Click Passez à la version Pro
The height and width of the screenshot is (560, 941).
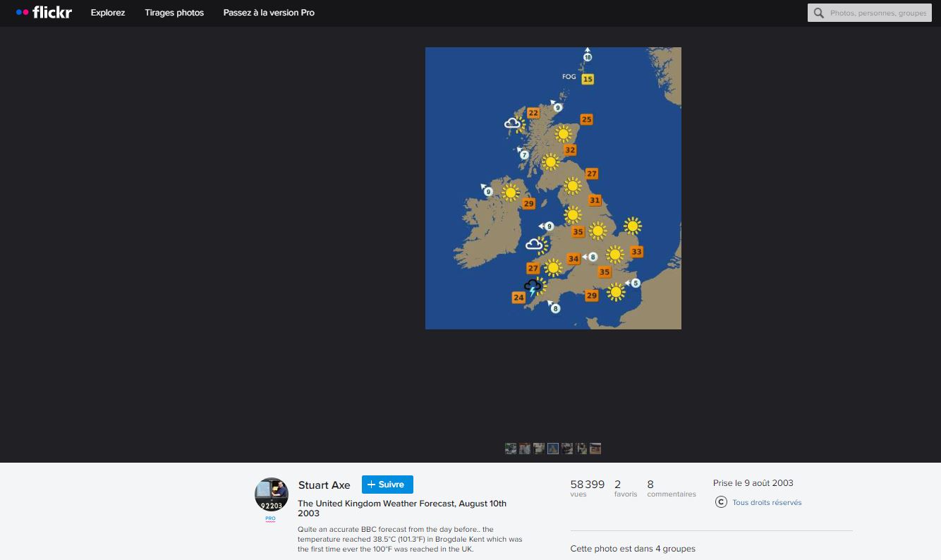[269, 13]
